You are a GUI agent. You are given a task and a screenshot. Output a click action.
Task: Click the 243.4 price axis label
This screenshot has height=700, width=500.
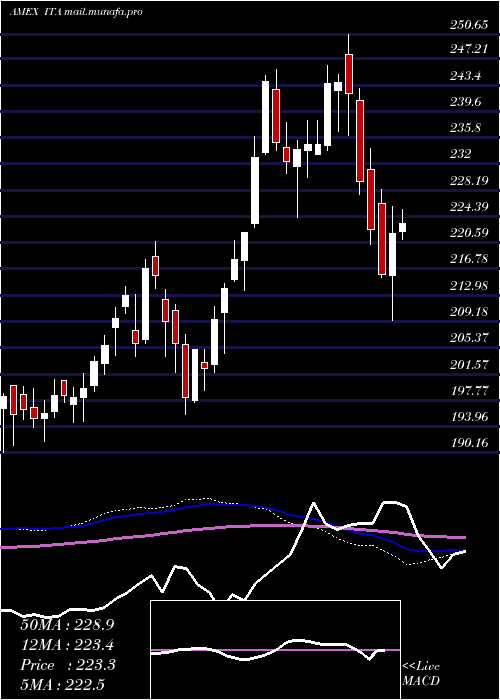click(466, 75)
